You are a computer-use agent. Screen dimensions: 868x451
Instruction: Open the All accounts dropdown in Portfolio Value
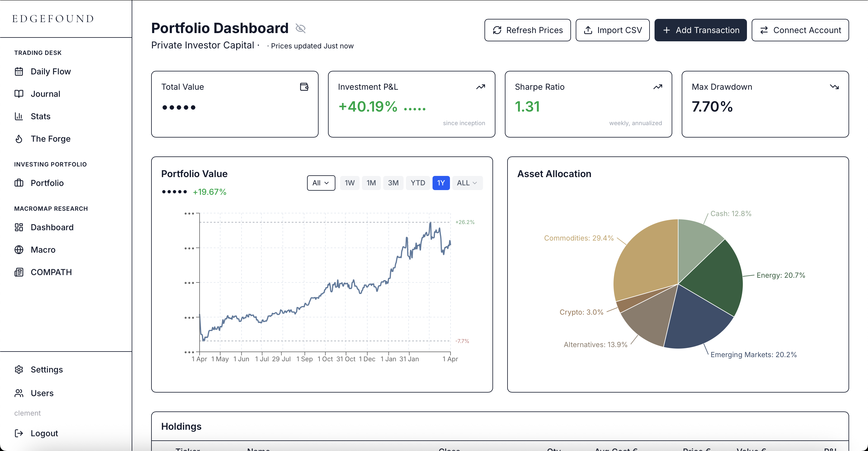(x=321, y=183)
